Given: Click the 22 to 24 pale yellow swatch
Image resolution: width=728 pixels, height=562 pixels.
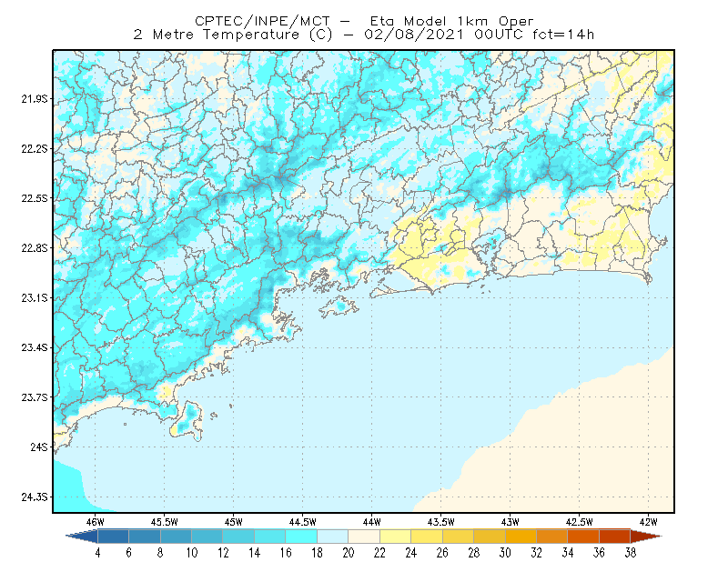Looking at the screenshot, I should [x=396, y=537].
